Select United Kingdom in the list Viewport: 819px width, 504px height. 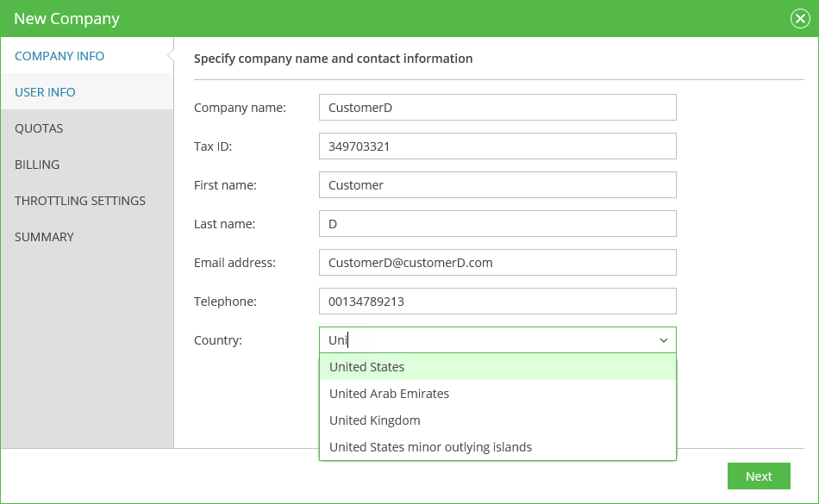pyautogui.click(x=375, y=420)
